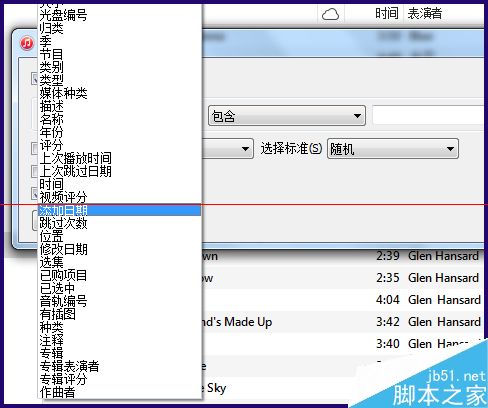Select 专辑评分 option
The width and height of the screenshot is (488, 408).
pos(120,379)
